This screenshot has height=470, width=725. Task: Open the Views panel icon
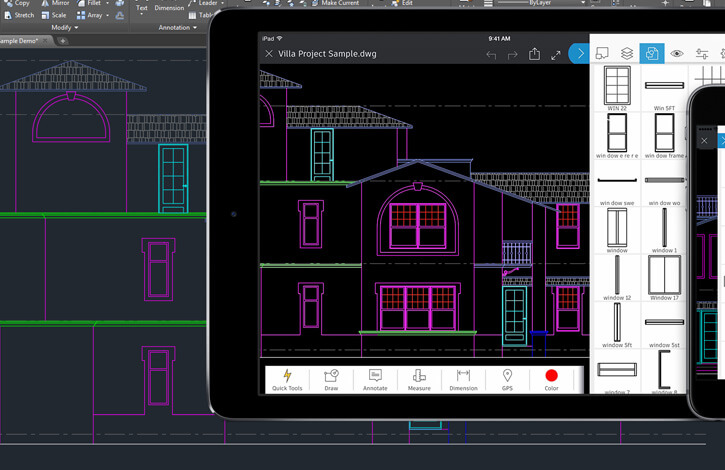[602, 54]
